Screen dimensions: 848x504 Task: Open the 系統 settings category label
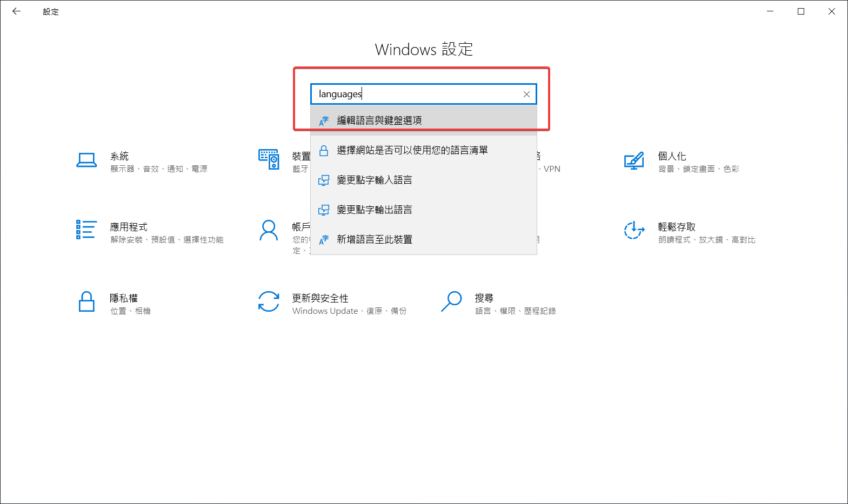click(119, 156)
